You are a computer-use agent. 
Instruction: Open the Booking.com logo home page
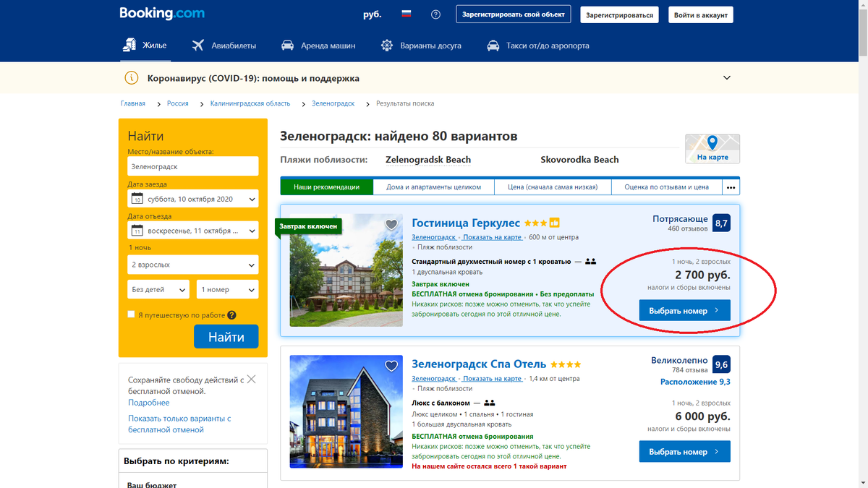tap(162, 14)
